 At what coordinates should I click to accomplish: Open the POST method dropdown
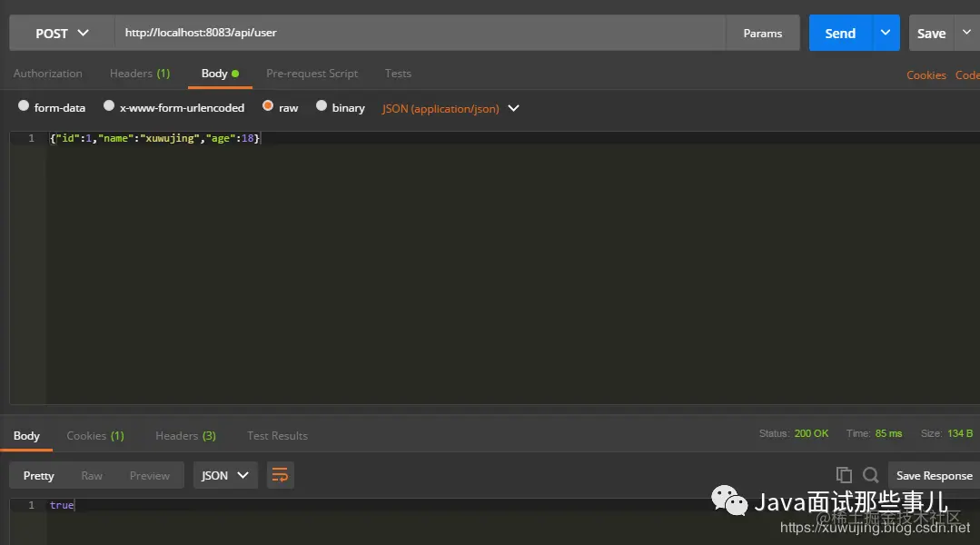tap(62, 33)
